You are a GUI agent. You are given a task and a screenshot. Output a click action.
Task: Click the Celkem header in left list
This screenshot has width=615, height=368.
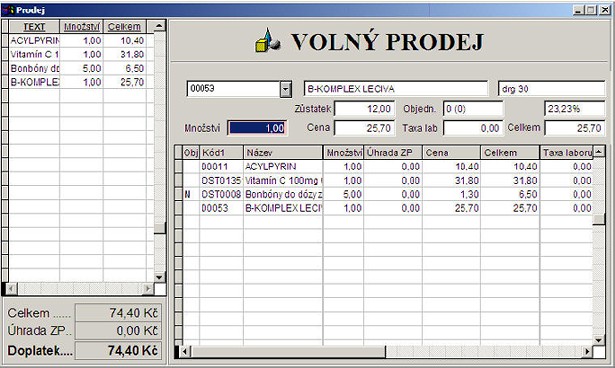click(124, 27)
